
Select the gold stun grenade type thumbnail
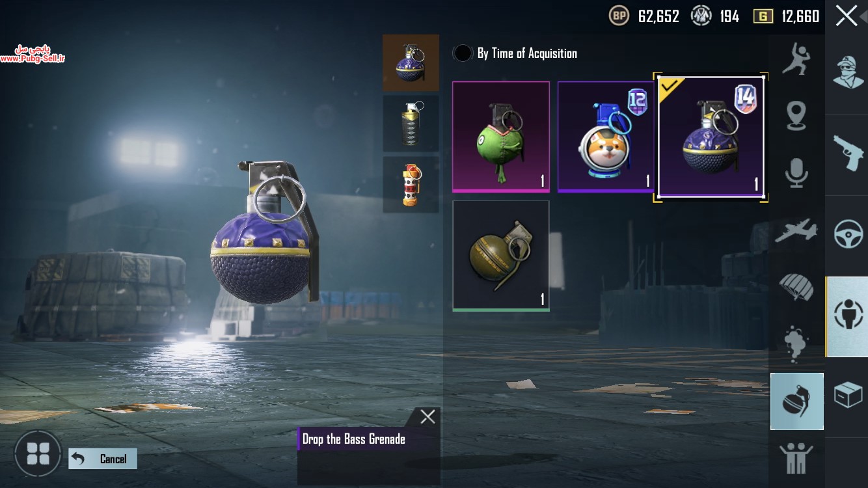tap(411, 124)
